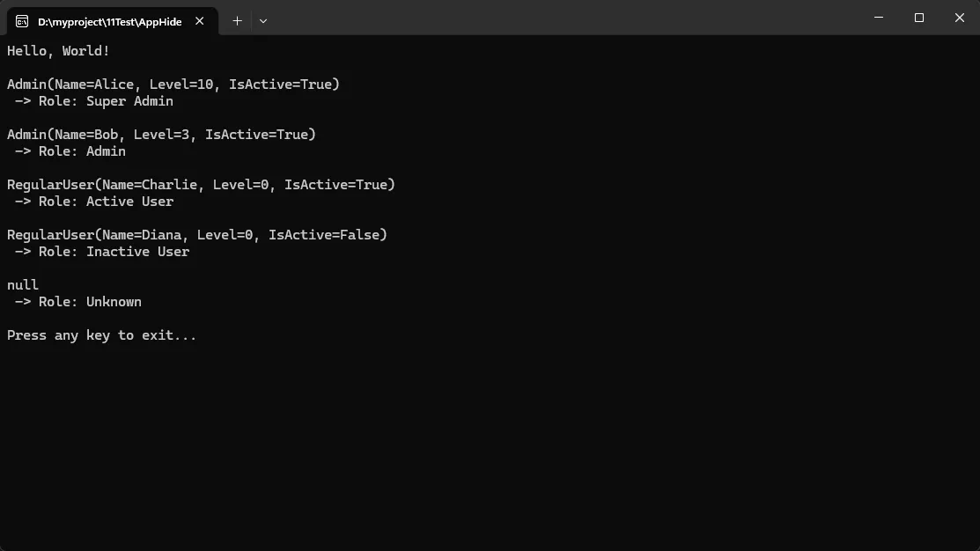This screenshot has width=980, height=551.
Task: Open a new tab with the plus button
Action: coord(237,21)
